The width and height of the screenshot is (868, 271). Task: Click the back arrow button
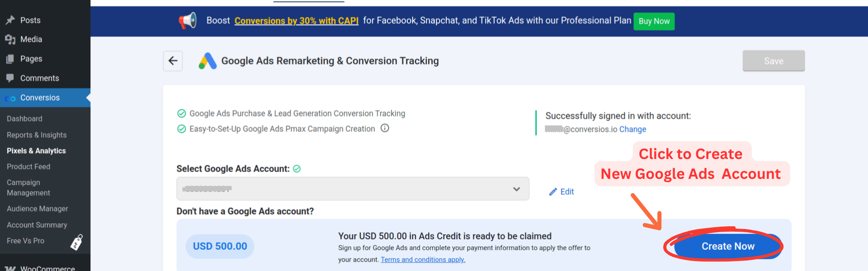173,61
